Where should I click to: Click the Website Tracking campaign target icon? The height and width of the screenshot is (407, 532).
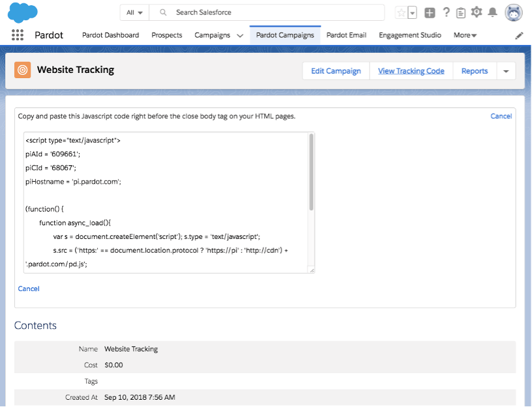(23, 70)
